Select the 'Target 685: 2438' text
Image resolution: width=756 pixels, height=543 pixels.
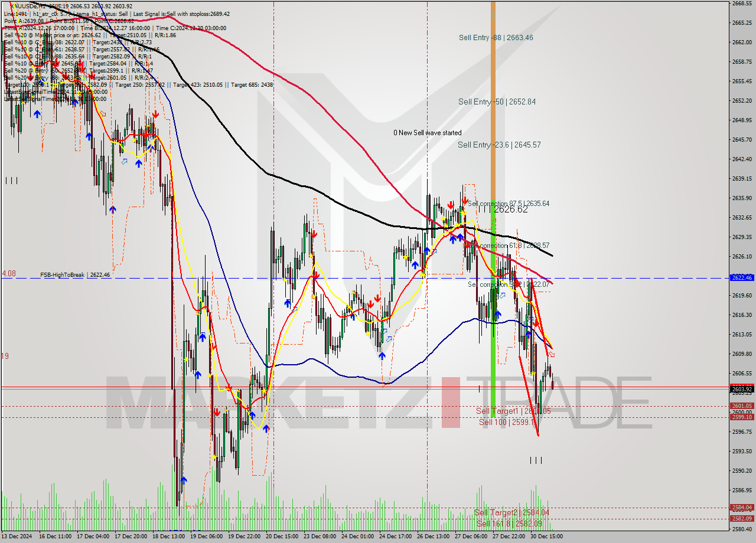(252, 84)
